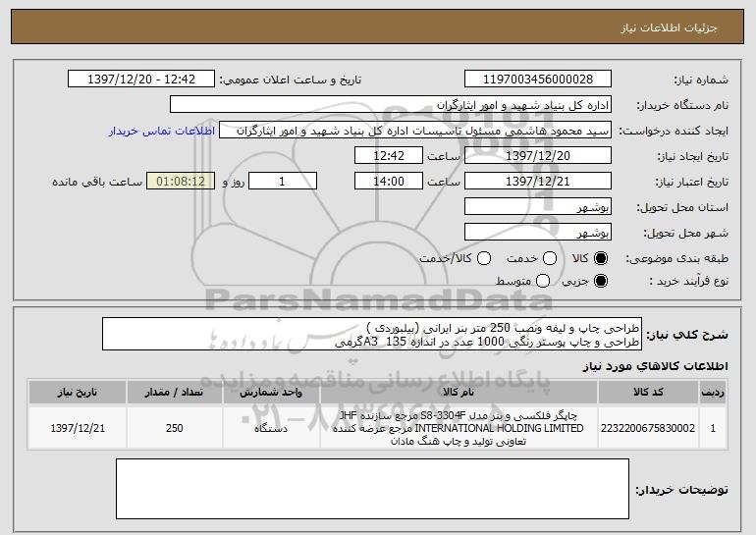Click the کد کالا column header
Image resolution: width=756 pixels, height=535 pixels.
648,392
